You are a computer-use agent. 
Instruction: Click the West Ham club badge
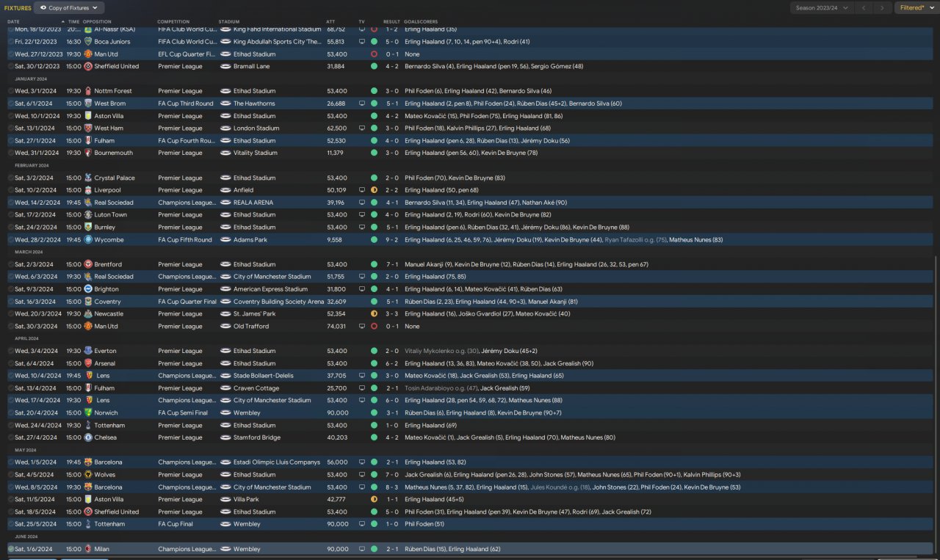pos(88,128)
